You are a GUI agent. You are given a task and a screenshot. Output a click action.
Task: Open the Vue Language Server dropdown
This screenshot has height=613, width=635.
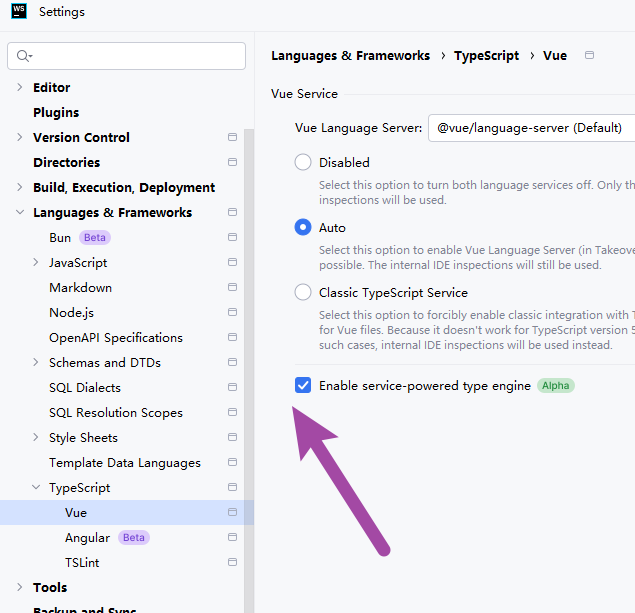531,128
